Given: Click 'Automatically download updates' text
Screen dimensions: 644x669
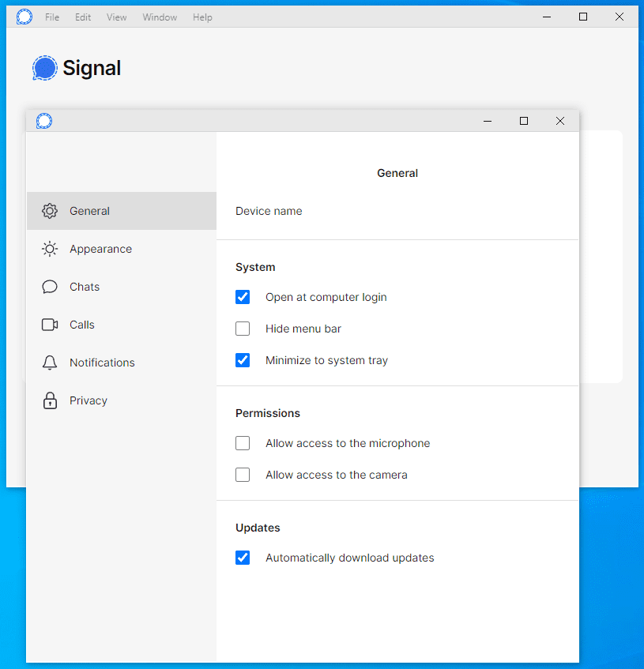Looking at the screenshot, I should tap(349, 558).
